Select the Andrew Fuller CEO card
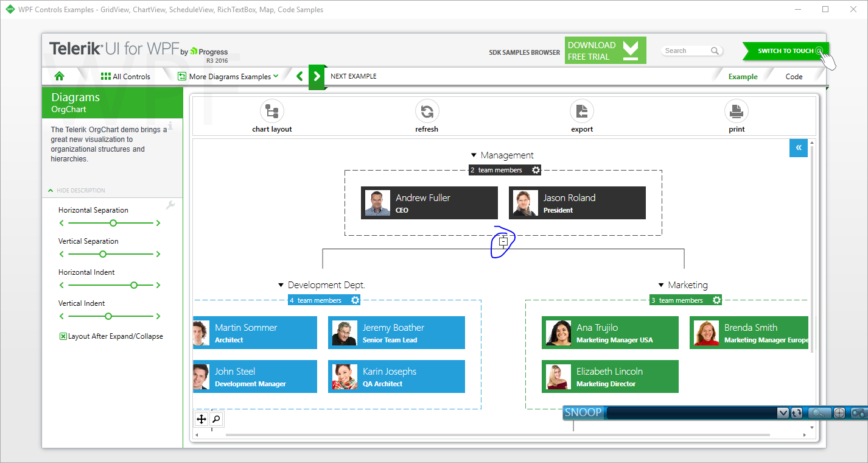The width and height of the screenshot is (868, 463). point(429,203)
